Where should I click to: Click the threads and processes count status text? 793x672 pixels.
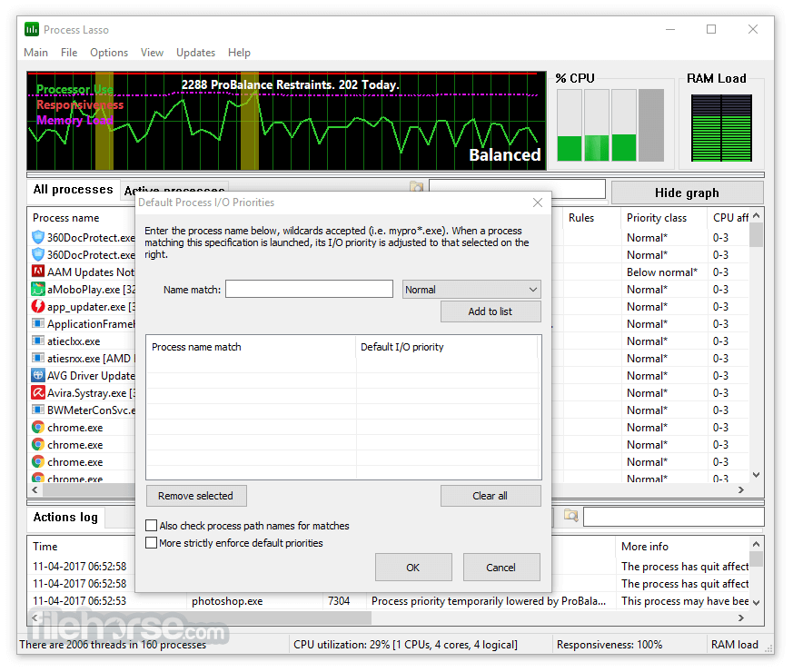point(113,645)
